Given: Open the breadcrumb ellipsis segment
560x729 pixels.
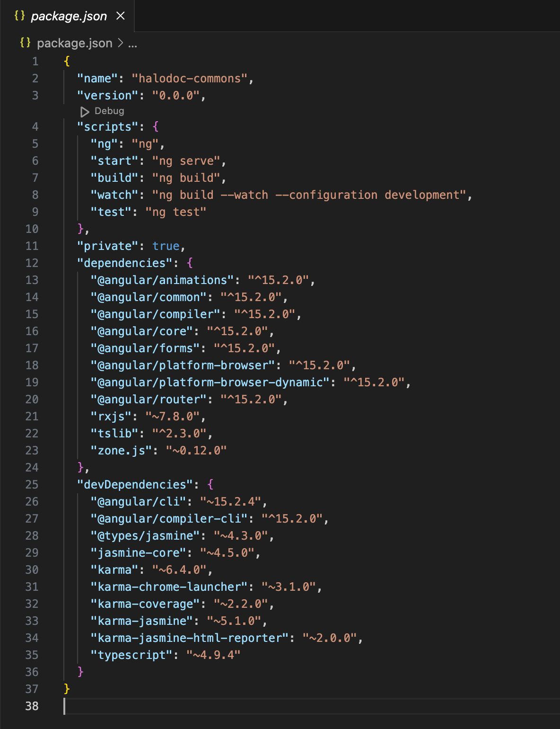Looking at the screenshot, I should [x=133, y=44].
